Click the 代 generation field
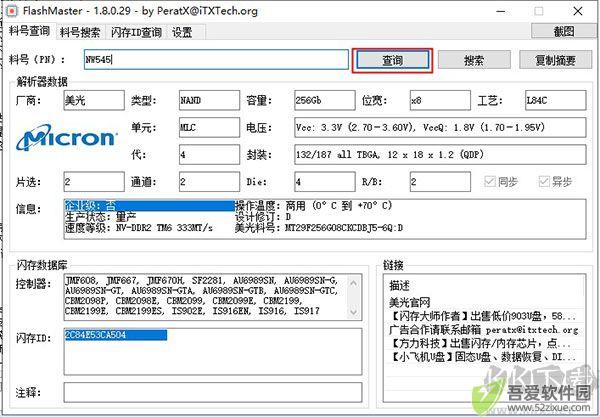 click(x=209, y=155)
